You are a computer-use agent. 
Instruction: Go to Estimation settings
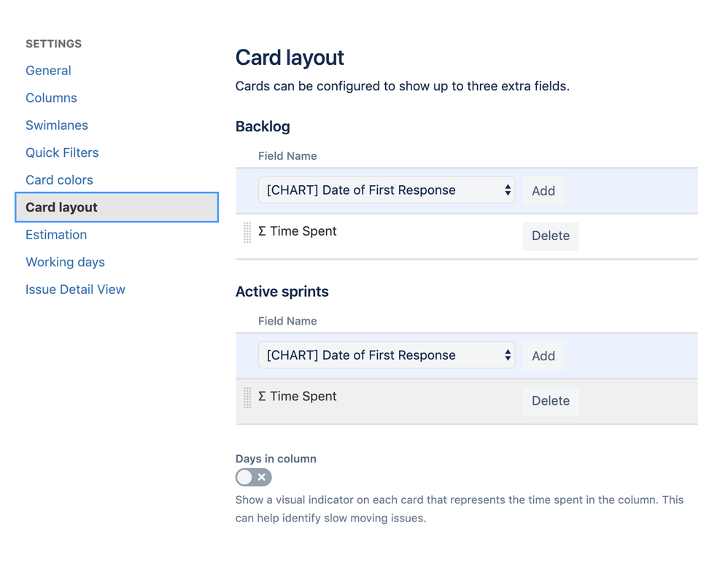tap(56, 235)
